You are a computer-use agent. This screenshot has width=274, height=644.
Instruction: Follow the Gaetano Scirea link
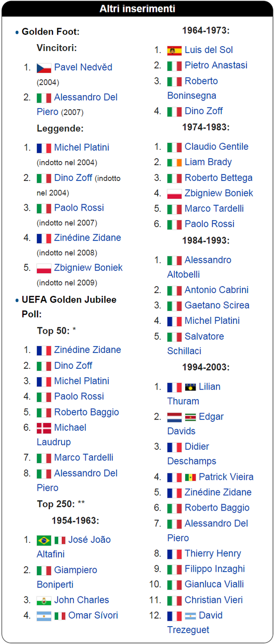click(x=217, y=305)
